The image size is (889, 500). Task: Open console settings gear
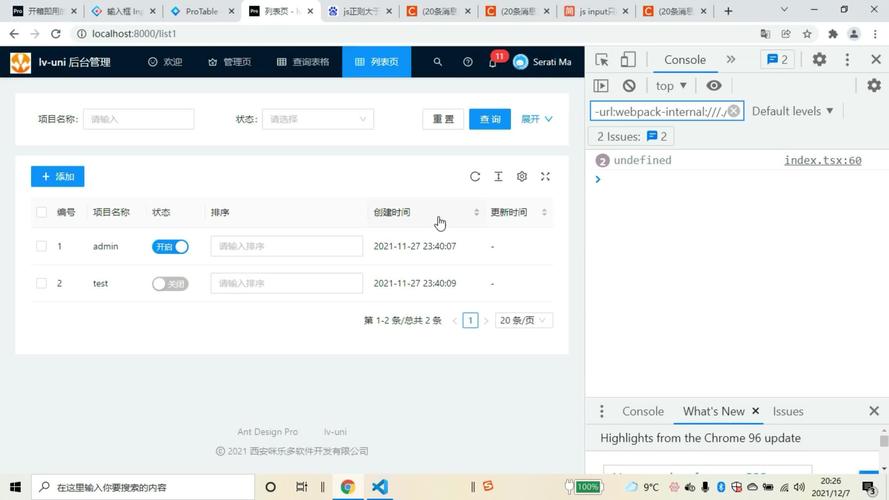click(874, 86)
